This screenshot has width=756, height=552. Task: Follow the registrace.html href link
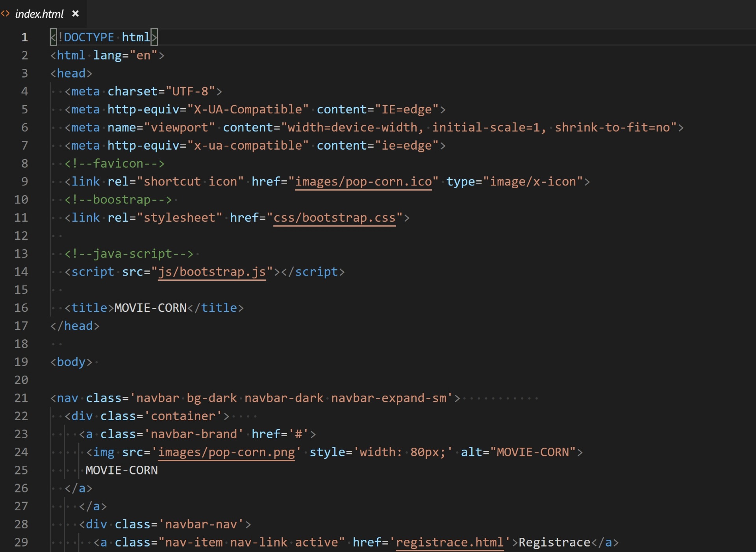tap(450, 543)
